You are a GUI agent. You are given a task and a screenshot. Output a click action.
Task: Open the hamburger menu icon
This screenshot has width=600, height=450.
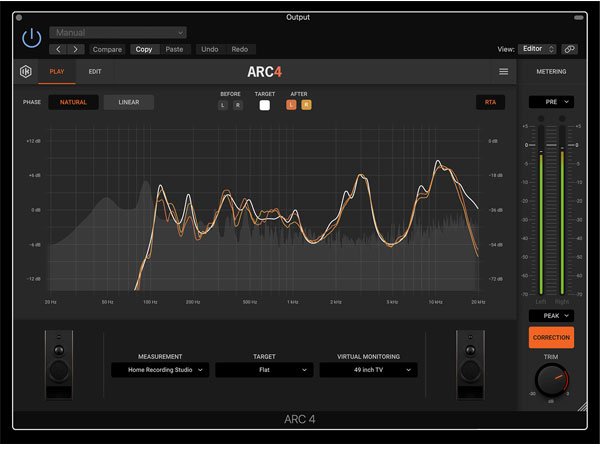click(x=504, y=72)
